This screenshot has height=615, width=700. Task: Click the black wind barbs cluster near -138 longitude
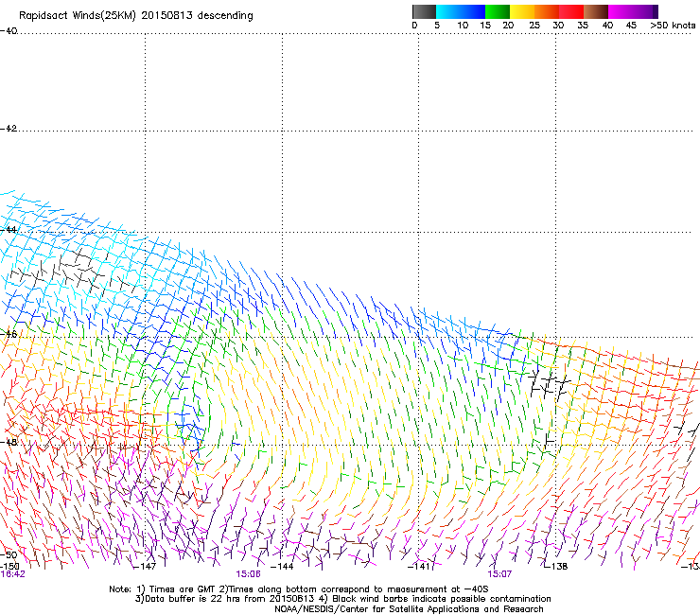click(x=549, y=384)
